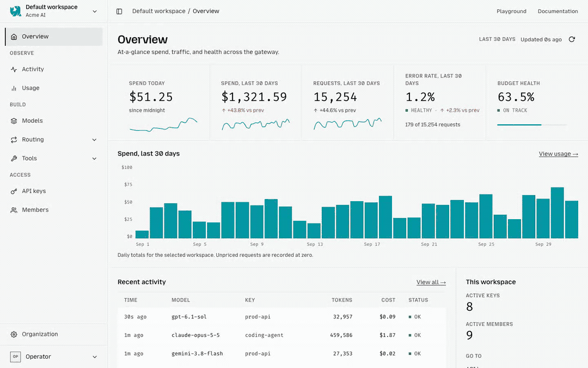Click the $1,321.59 spend value
The image size is (588, 368).
(x=254, y=97)
